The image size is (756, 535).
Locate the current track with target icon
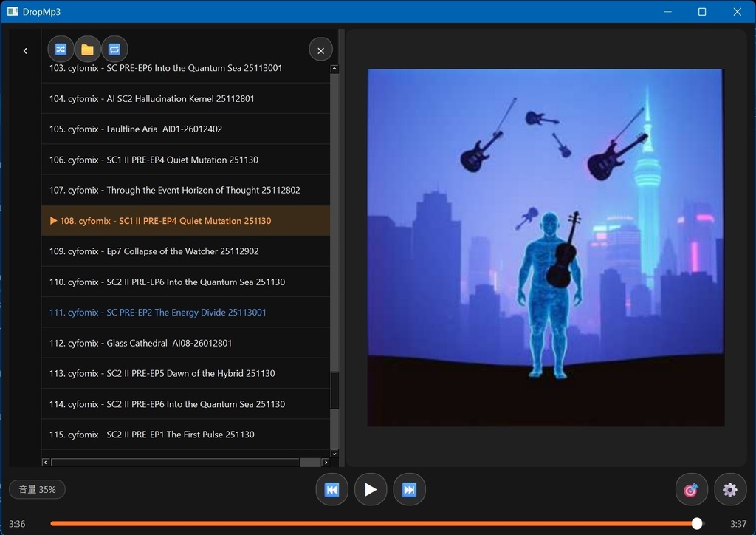coord(691,490)
